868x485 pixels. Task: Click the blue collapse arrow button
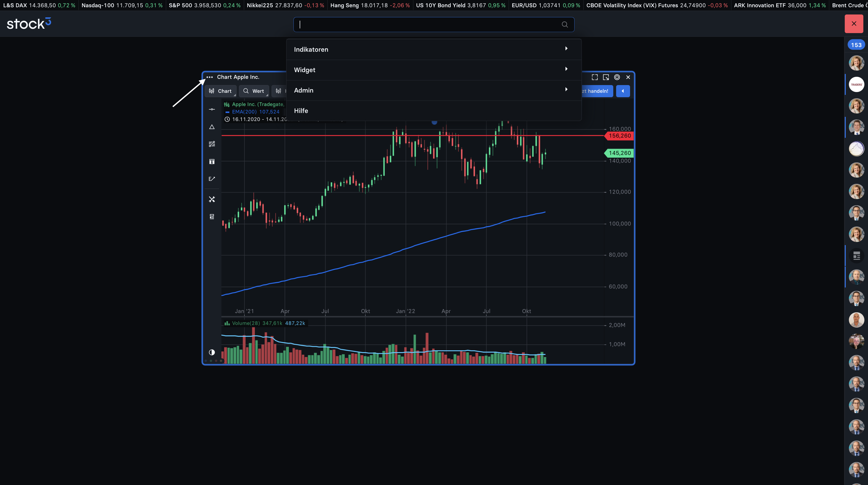click(623, 91)
